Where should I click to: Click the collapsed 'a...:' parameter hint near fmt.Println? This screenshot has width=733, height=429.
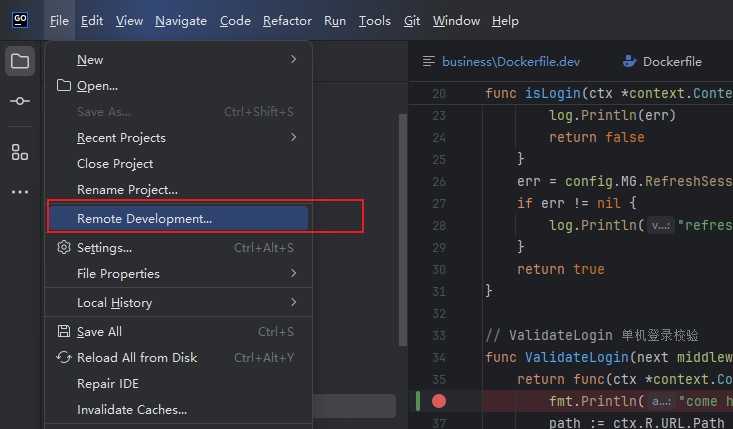click(x=661, y=401)
